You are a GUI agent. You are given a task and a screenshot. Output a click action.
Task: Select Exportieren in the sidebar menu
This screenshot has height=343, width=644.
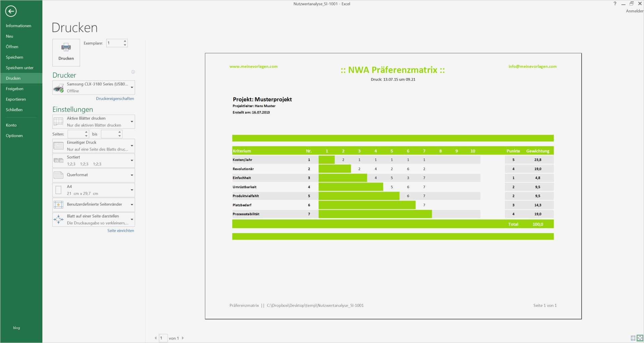click(x=16, y=99)
